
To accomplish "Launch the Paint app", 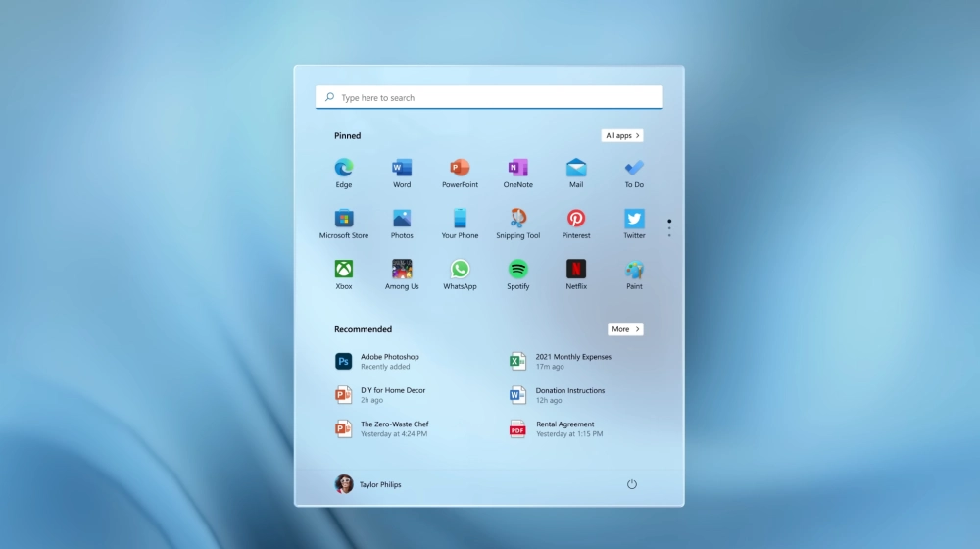I will tap(634, 270).
